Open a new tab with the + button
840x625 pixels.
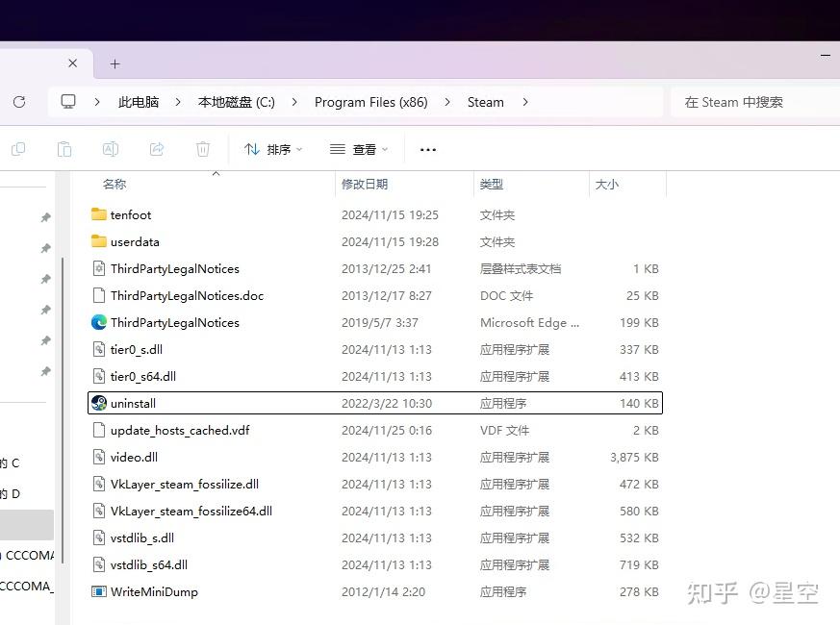(x=115, y=63)
